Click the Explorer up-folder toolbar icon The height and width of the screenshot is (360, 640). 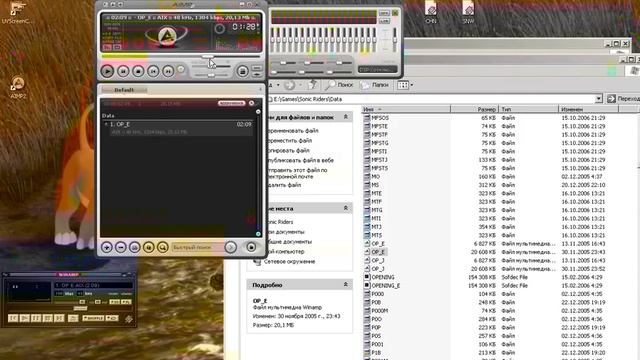(312, 85)
